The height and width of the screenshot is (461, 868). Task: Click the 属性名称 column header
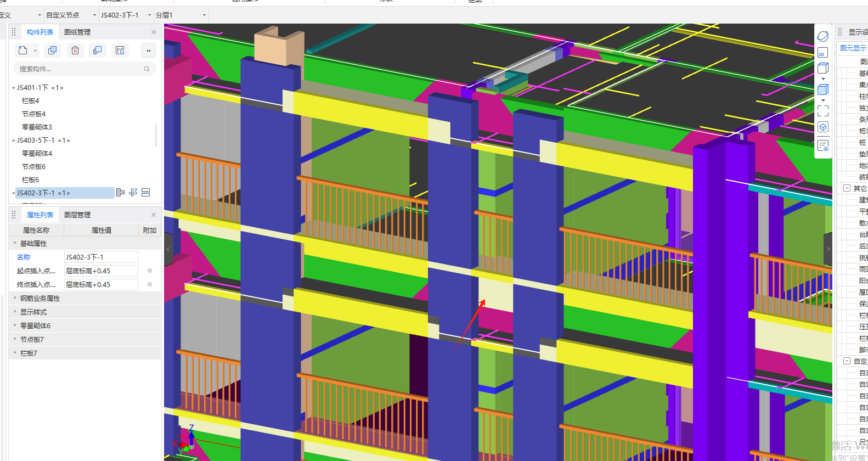36,231
